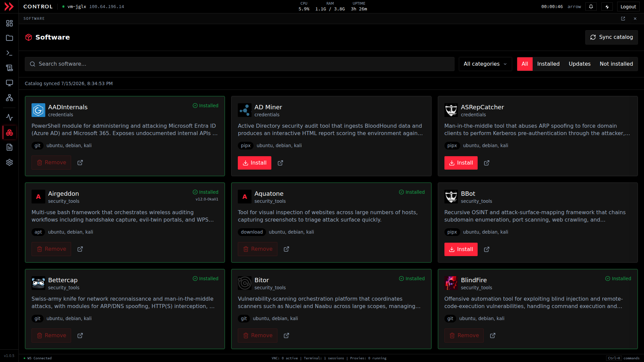Open the file manager folder icon
Viewport: 644px width, 362px height.
9,38
